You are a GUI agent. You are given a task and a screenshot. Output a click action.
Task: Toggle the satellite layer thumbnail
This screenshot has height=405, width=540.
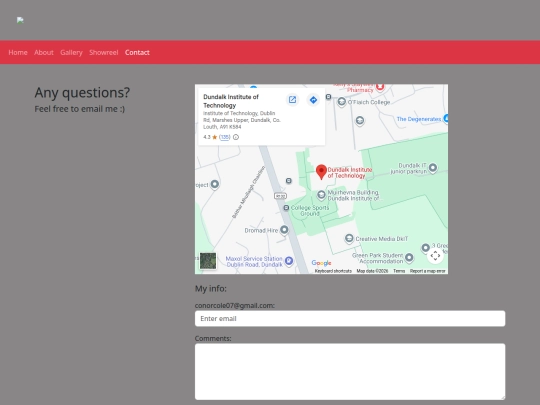point(208,261)
